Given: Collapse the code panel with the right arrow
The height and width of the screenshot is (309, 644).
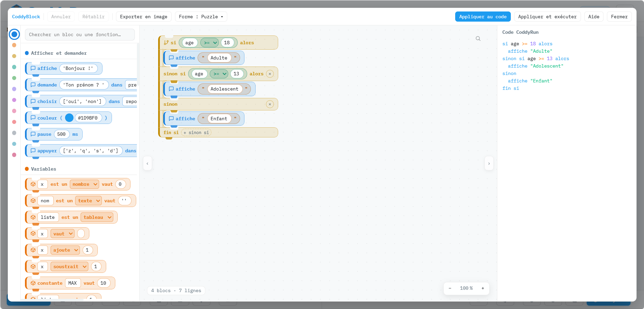Looking at the screenshot, I should 489,163.
